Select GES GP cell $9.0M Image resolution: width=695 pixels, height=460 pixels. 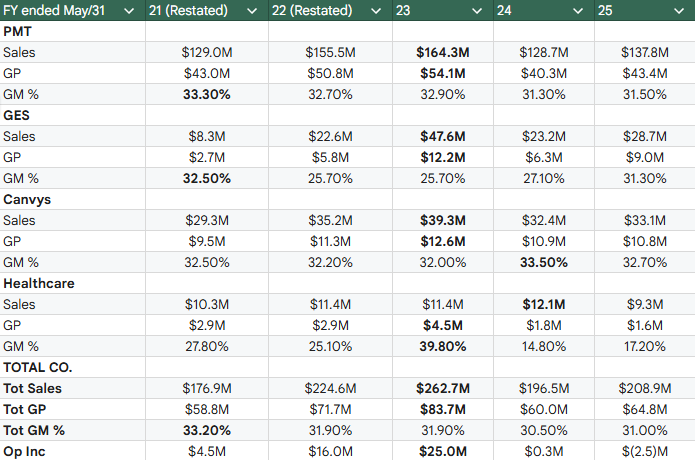click(x=645, y=157)
